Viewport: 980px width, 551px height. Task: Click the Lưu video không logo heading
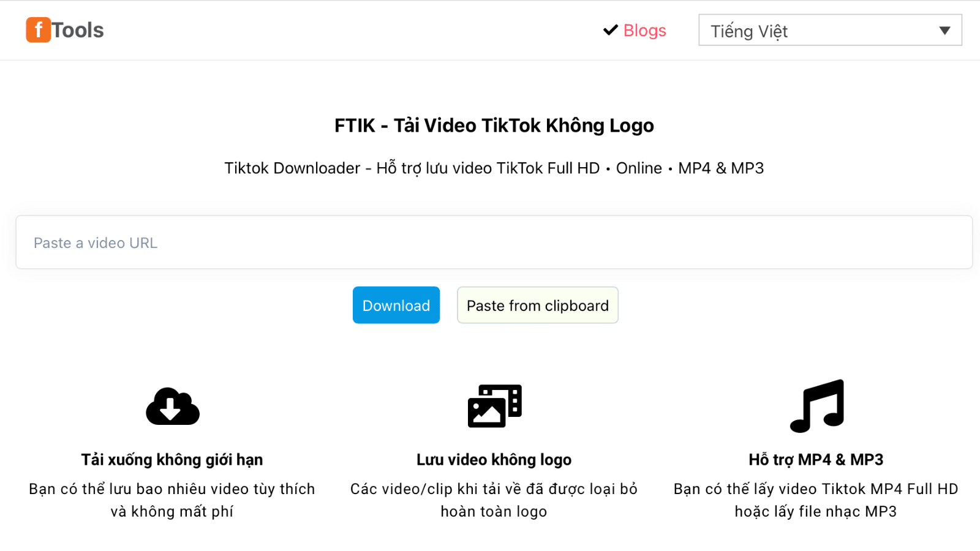pos(494,459)
